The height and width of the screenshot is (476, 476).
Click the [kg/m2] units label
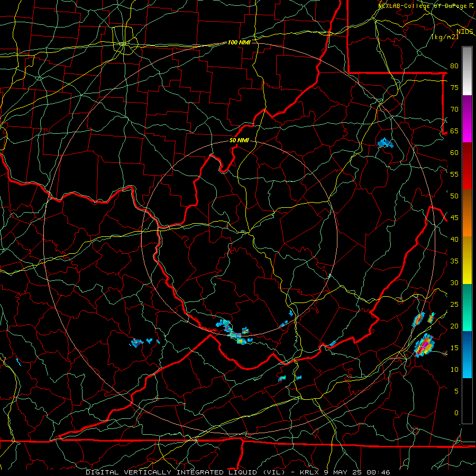click(x=445, y=37)
